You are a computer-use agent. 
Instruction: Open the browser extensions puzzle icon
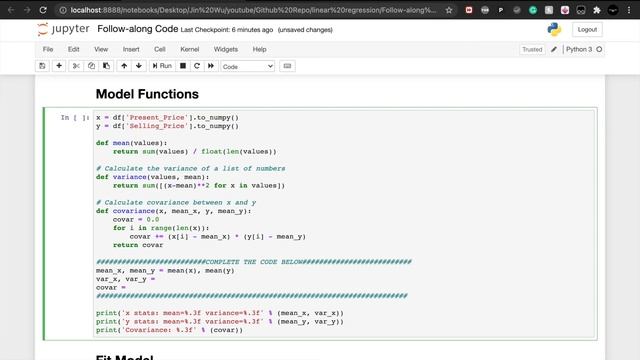(x=597, y=10)
